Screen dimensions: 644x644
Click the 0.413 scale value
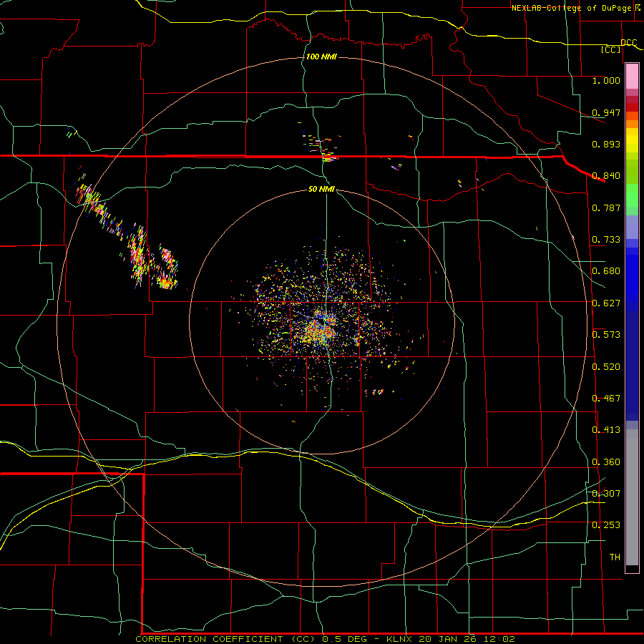[x=606, y=430]
